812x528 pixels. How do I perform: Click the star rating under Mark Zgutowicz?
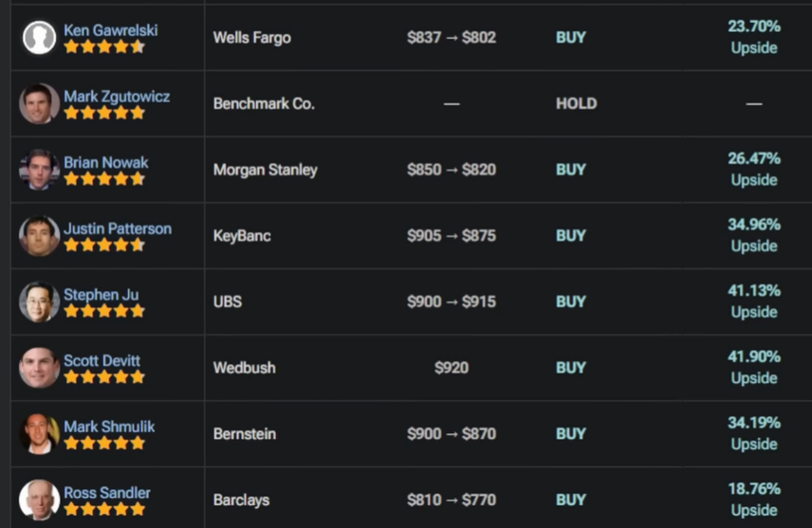click(104, 113)
